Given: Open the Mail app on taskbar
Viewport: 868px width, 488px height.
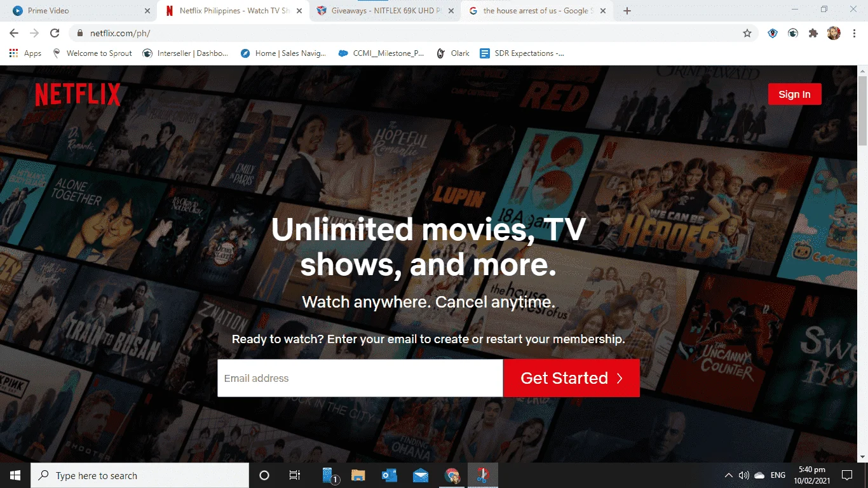Looking at the screenshot, I should 420,475.
